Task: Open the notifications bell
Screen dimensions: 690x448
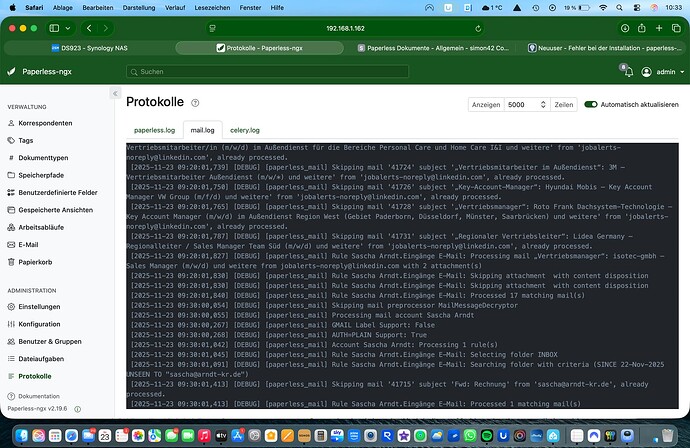Action: tap(627, 71)
